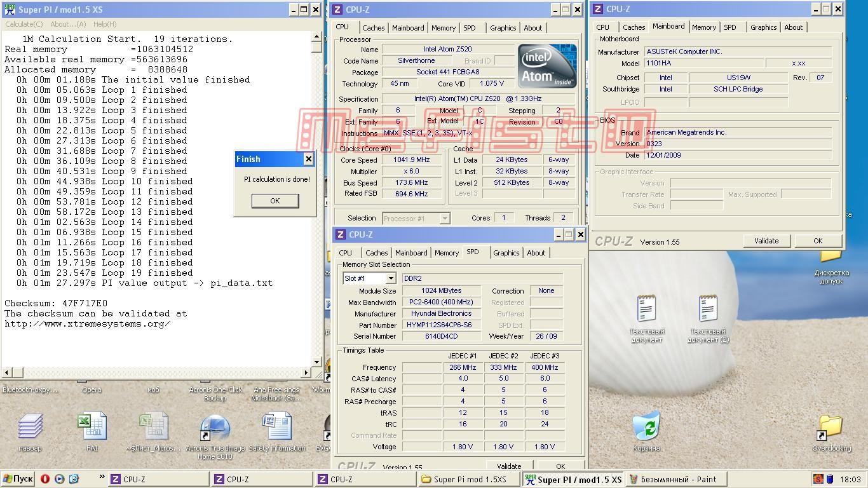The image size is (868, 488).
Task: Switch to Mainboard tab in top-middle CPU-Z window
Action: coord(408,28)
